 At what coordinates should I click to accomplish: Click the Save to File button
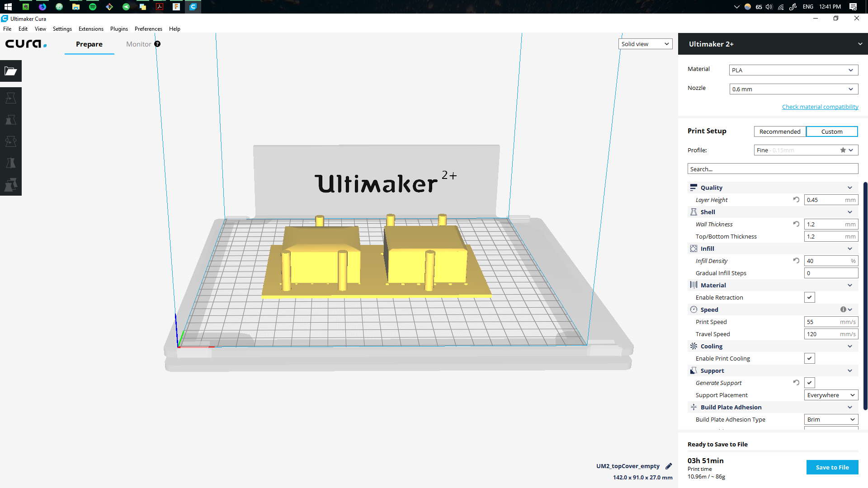tap(832, 467)
